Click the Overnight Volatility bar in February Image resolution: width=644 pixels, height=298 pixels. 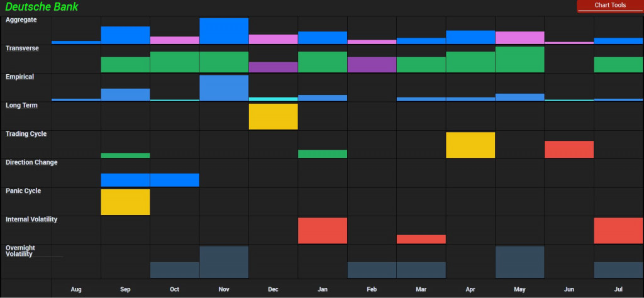372,270
